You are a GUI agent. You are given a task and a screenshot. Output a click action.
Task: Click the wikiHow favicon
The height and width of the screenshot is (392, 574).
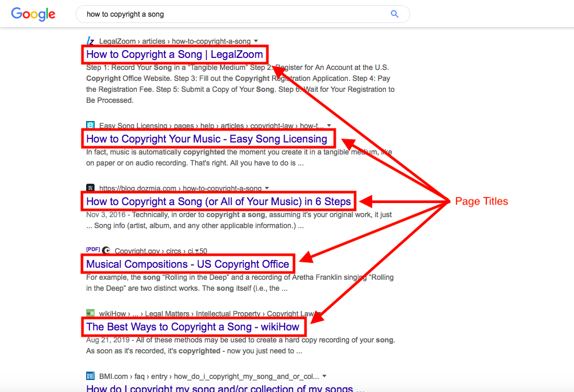90,313
